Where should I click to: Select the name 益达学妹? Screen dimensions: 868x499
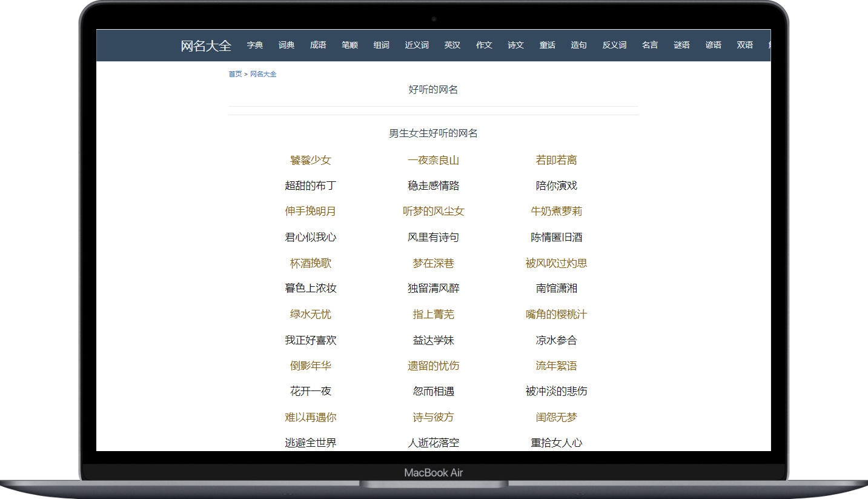coord(434,340)
